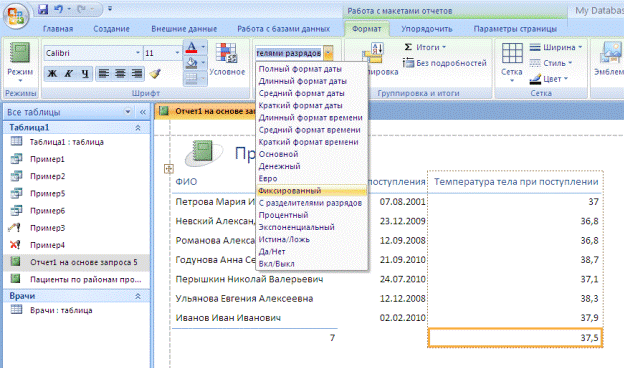Click the round Office button

pos(16,16)
